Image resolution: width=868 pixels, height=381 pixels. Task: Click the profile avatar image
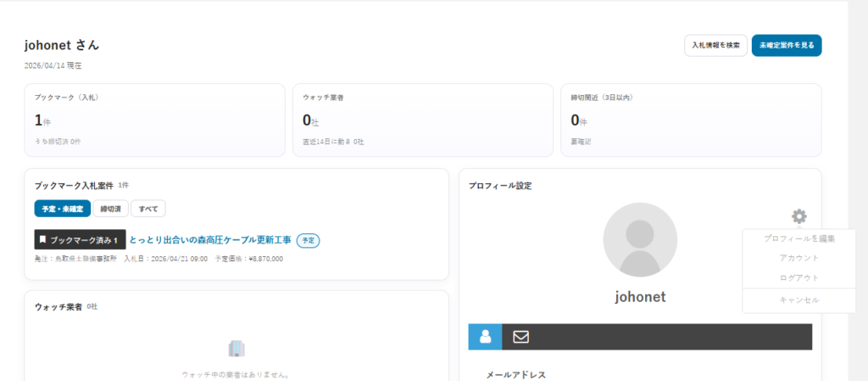pos(640,240)
